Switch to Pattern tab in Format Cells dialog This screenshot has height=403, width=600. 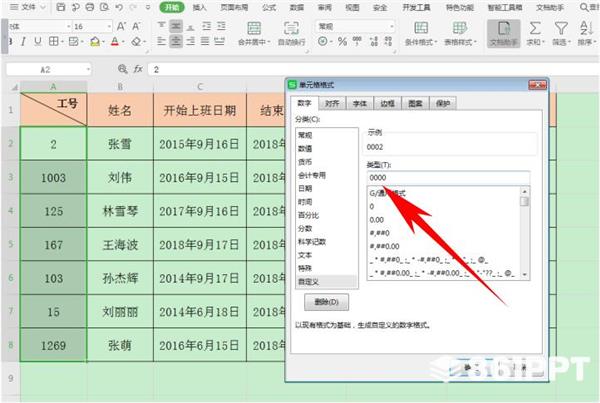415,103
